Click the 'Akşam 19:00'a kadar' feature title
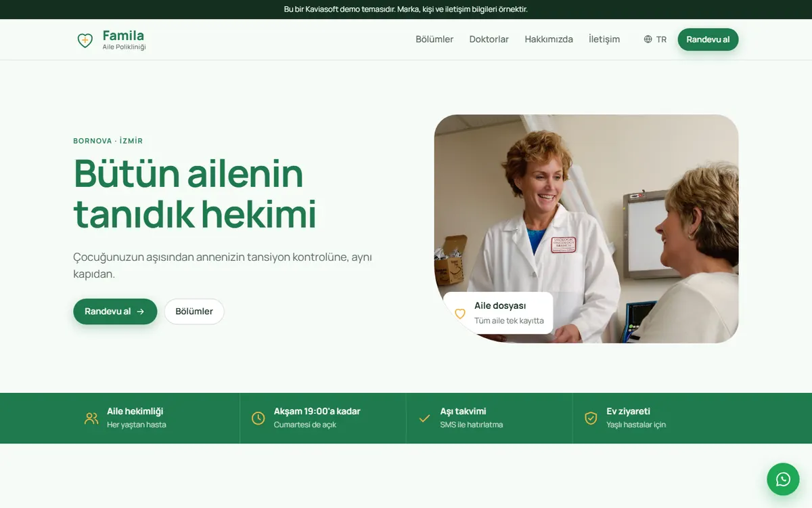 point(317,411)
